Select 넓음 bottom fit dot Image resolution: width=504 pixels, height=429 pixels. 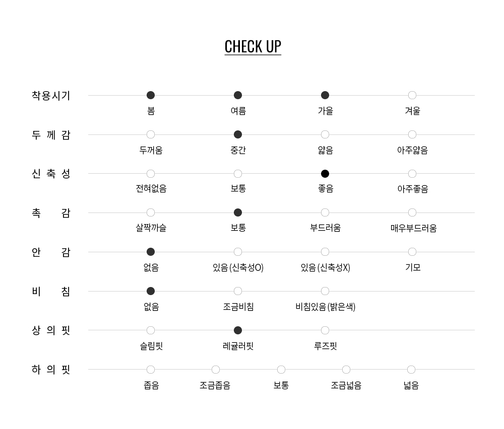[x=411, y=370]
